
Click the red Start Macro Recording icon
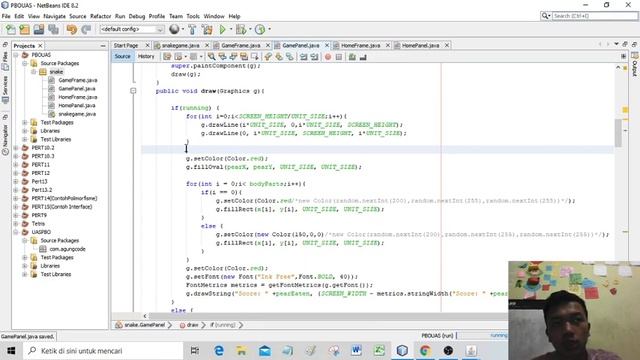coord(328,57)
